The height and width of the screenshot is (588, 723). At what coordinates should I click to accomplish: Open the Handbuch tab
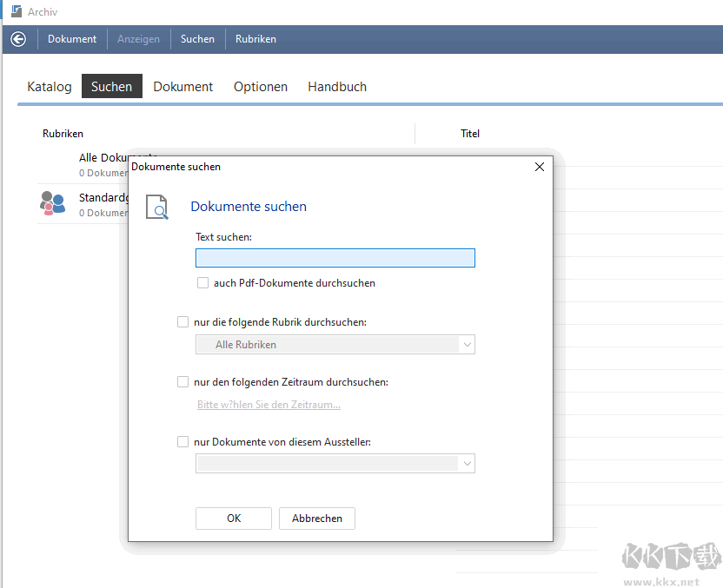click(x=337, y=87)
